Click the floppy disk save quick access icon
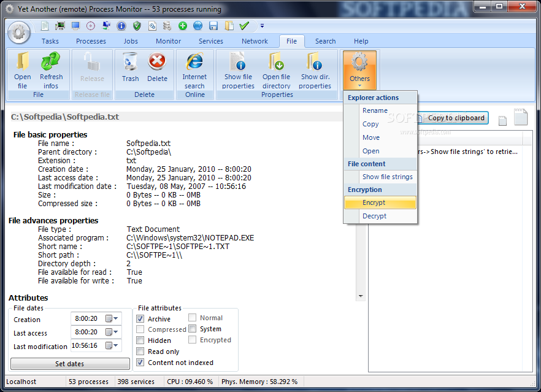541x392 pixels. [x=213, y=26]
